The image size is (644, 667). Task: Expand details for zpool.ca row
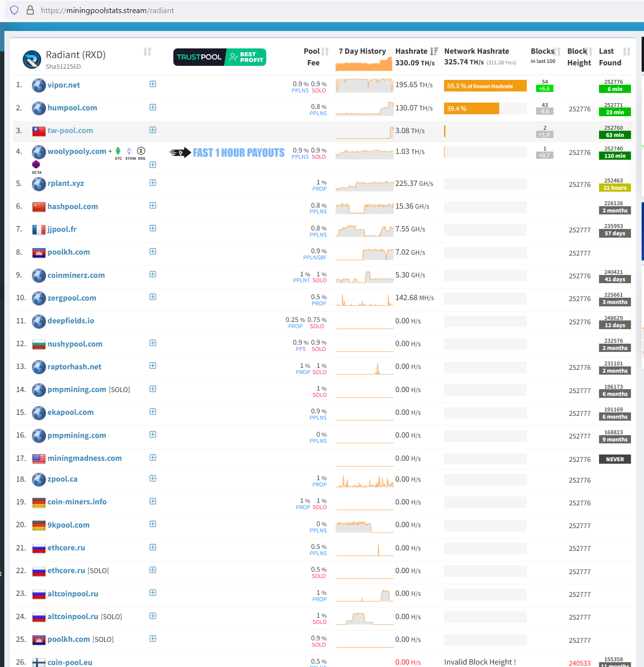[x=153, y=478]
